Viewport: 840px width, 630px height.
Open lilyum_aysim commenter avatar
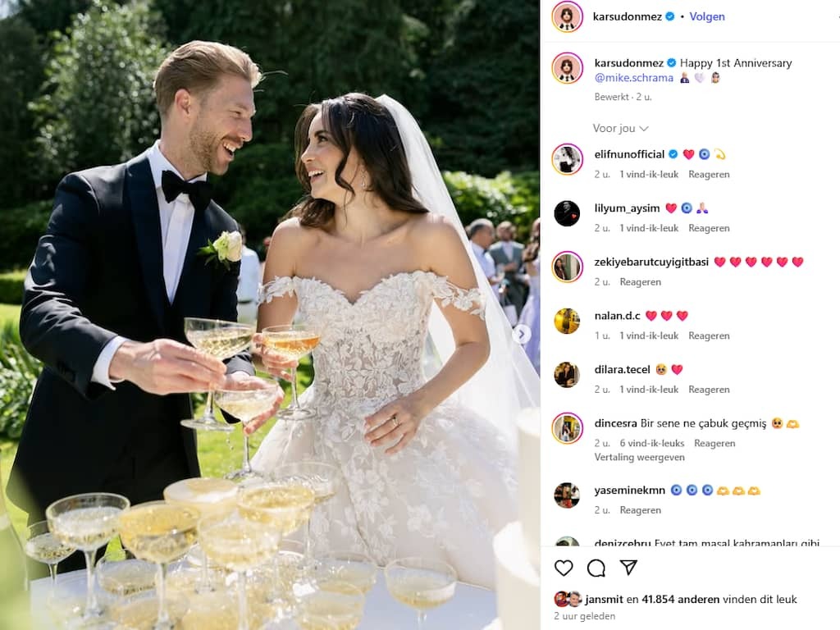coord(568,213)
